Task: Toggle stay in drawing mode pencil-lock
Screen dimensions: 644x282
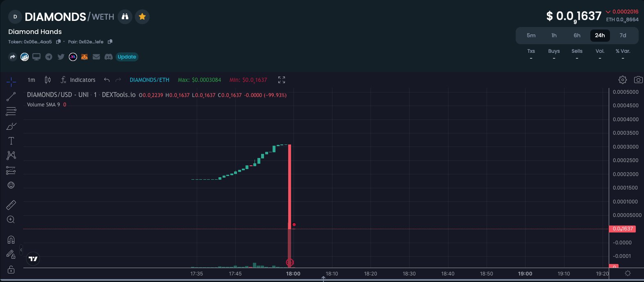Action: point(11,255)
